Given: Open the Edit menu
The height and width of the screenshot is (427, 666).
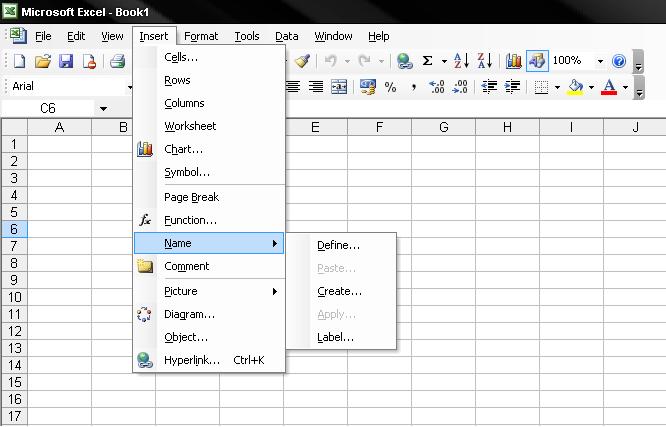Looking at the screenshot, I should click(x=76, y=37).
